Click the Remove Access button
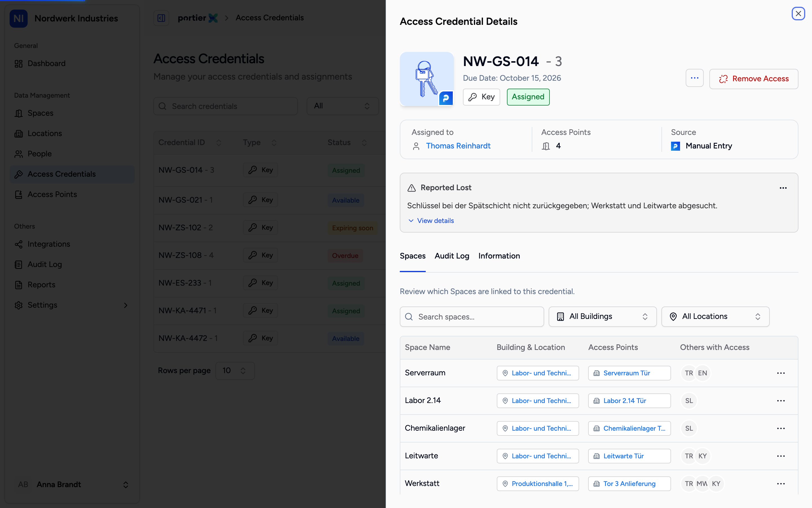This screenshot has height=508, width=812. pos(754,79)
